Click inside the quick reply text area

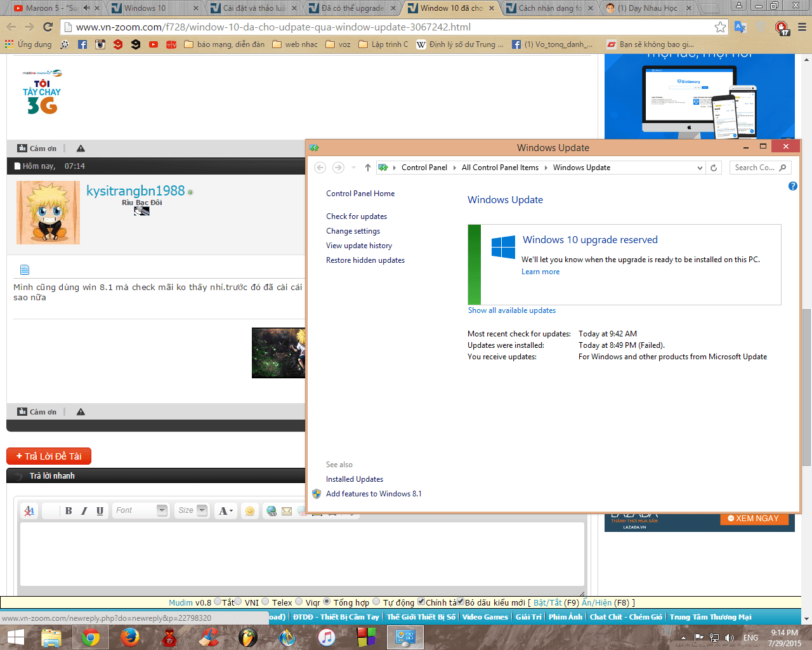click(x=302, y=554)
